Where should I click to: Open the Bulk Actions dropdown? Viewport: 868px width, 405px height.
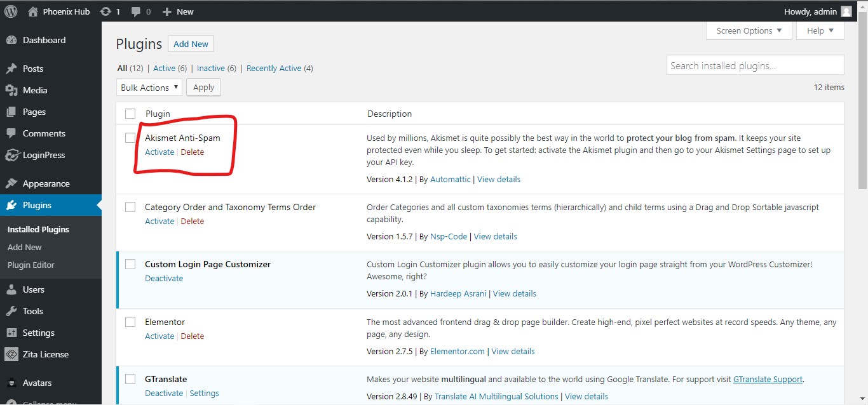[x=149, y=88]
